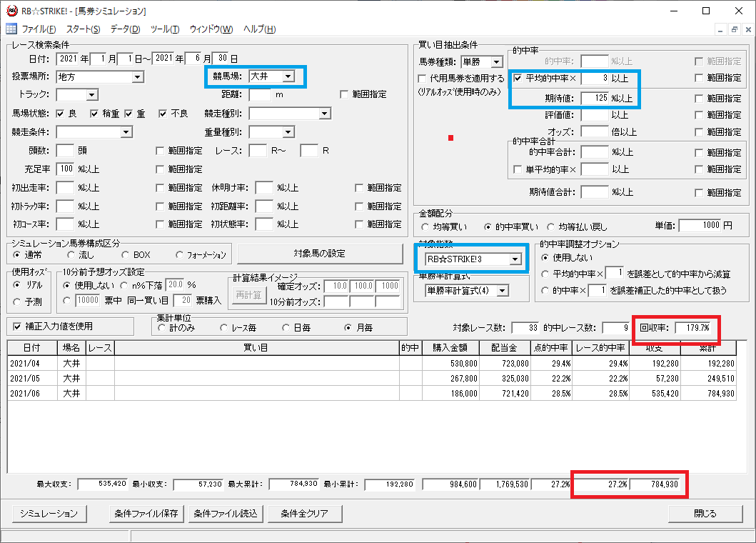Select the 均等払い戻し radio button

(x=550, y=227)
